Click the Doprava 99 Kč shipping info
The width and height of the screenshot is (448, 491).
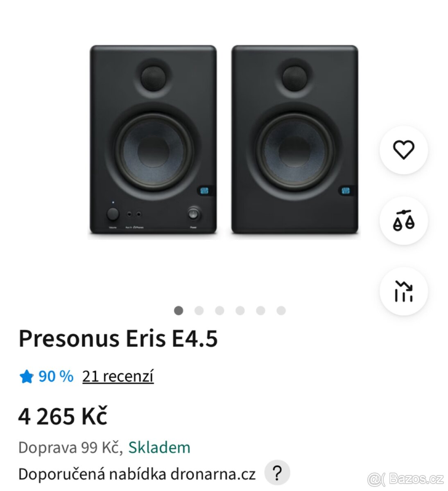(x=70, y=448)
